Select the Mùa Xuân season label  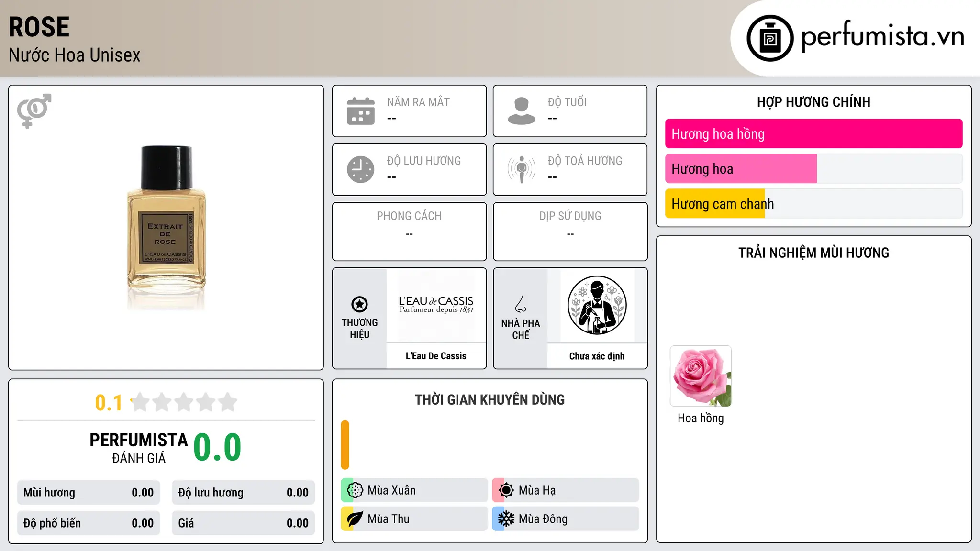coord(391,490)
